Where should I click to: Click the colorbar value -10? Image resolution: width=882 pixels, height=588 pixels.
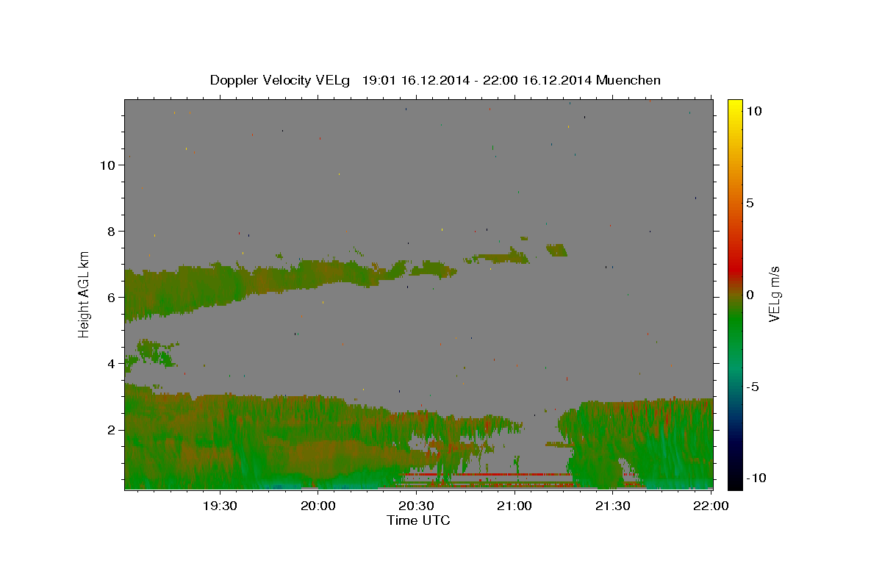(756, 478)
